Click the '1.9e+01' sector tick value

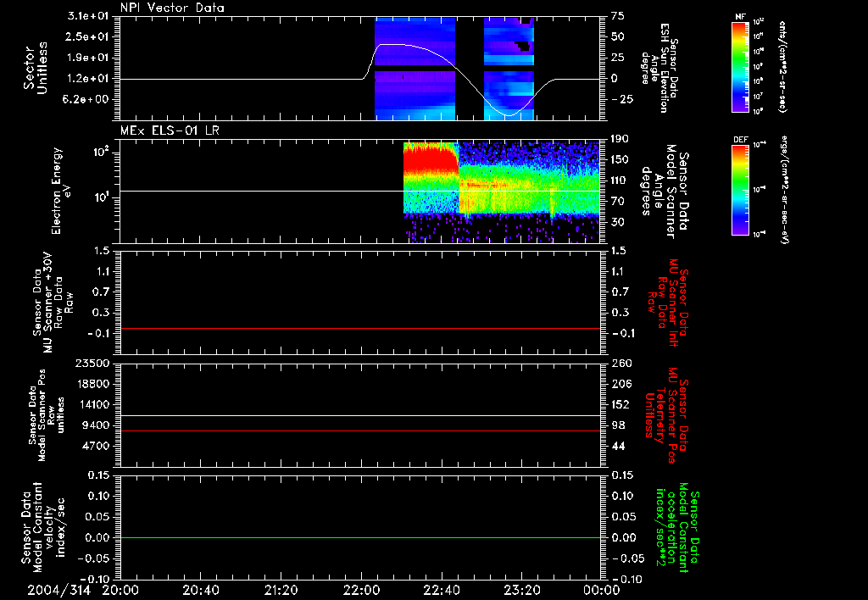tap(90, 58)
